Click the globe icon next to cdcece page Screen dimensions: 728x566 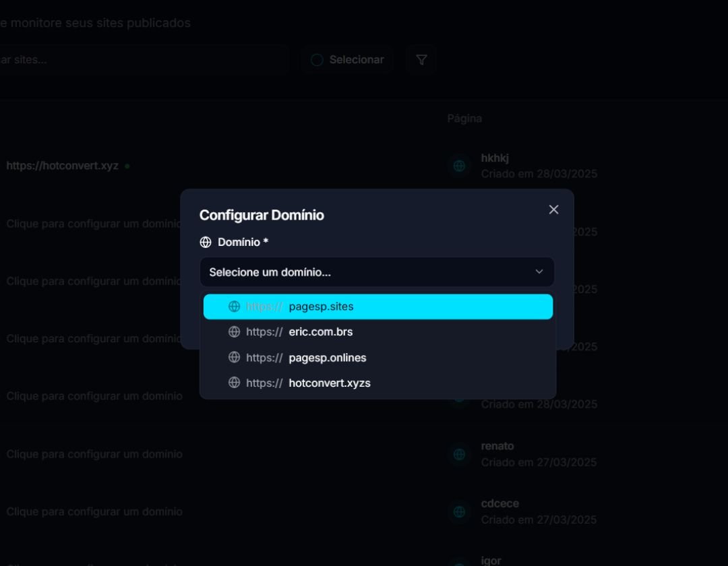459,512
